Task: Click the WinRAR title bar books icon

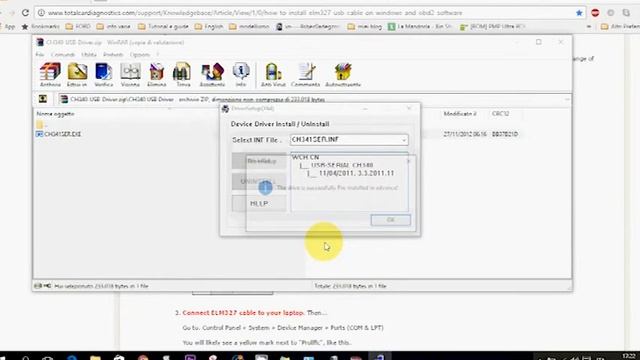Action: (40, 42)
